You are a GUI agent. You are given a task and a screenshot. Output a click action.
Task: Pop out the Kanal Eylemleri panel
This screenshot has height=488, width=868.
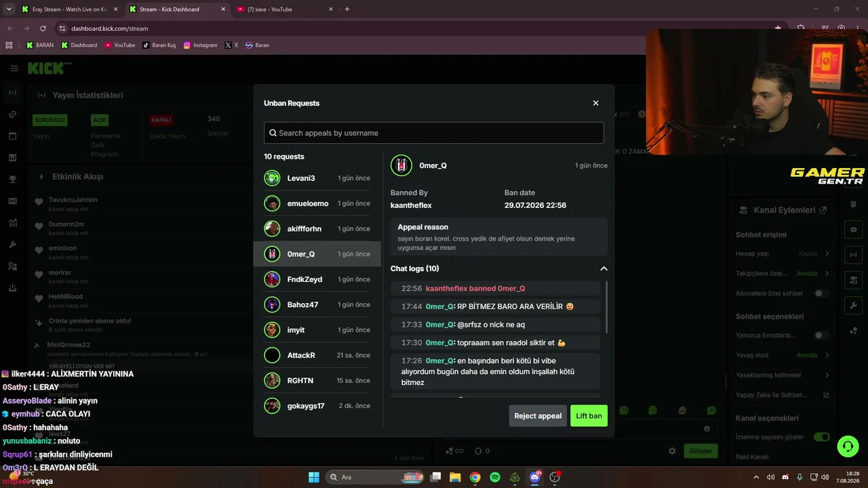pyautogui.click(x=823, y=210)
